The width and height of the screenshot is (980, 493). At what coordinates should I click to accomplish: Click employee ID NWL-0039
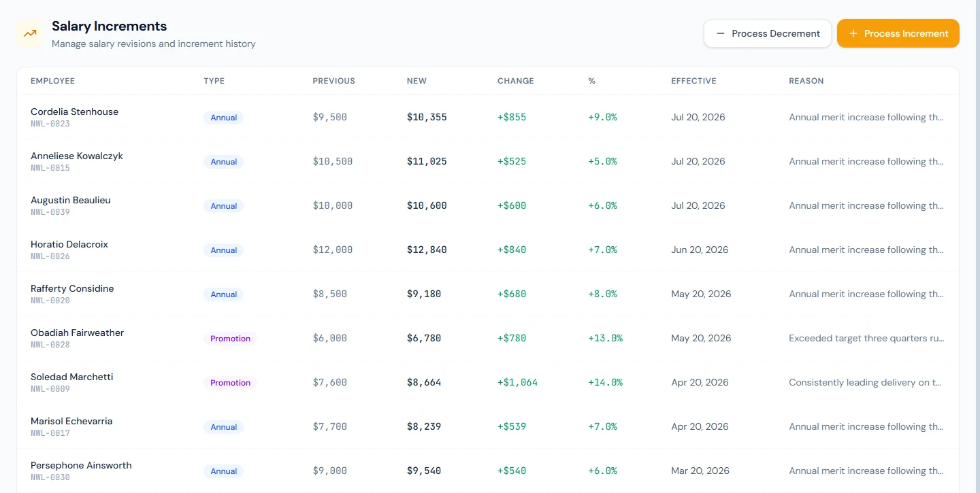click(x=50, y=212)
